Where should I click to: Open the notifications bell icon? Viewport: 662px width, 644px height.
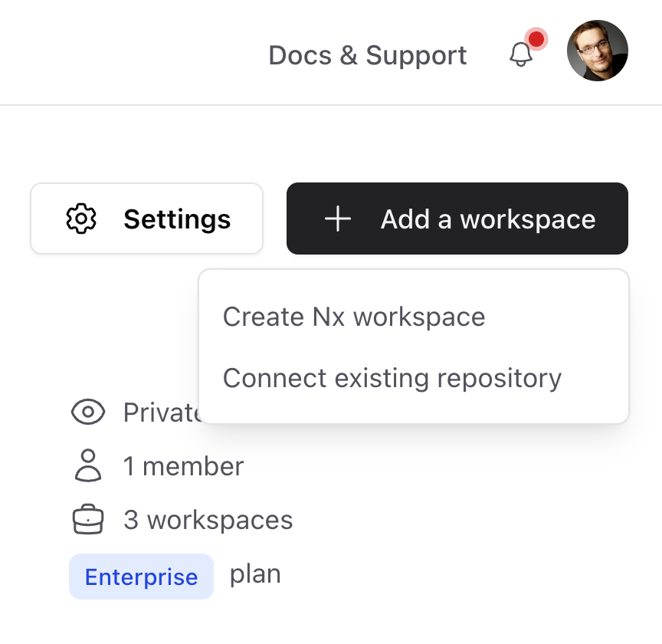pos(521,55)
